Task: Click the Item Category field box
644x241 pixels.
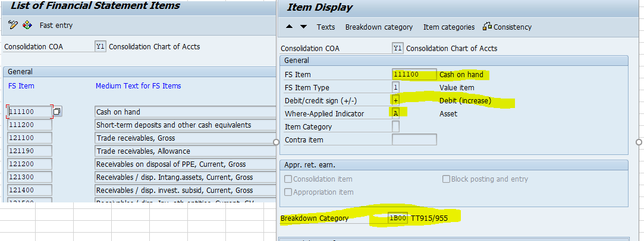Action: (x=395, y=126)
